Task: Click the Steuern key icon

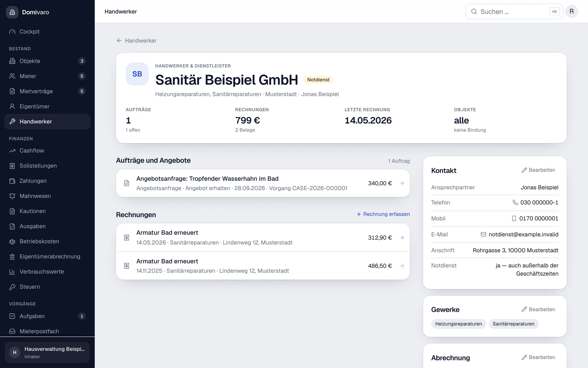Action: click(x=12, y=287)
